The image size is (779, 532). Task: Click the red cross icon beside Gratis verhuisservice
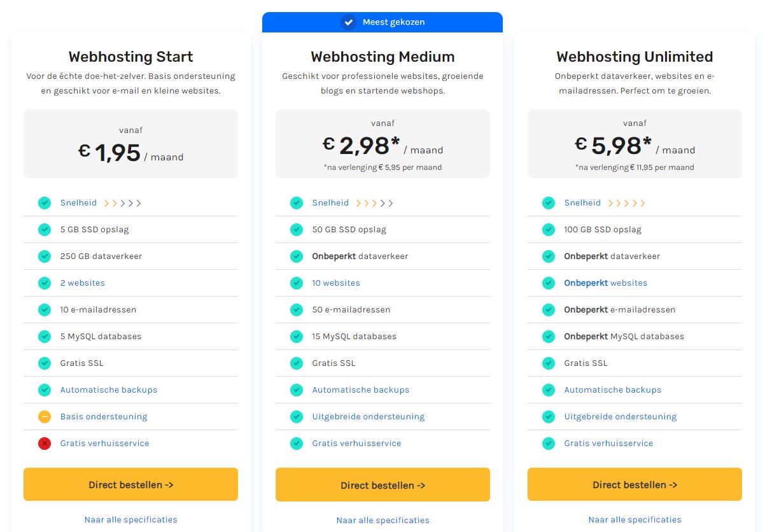pyautogui.click(x=45, y=444)
